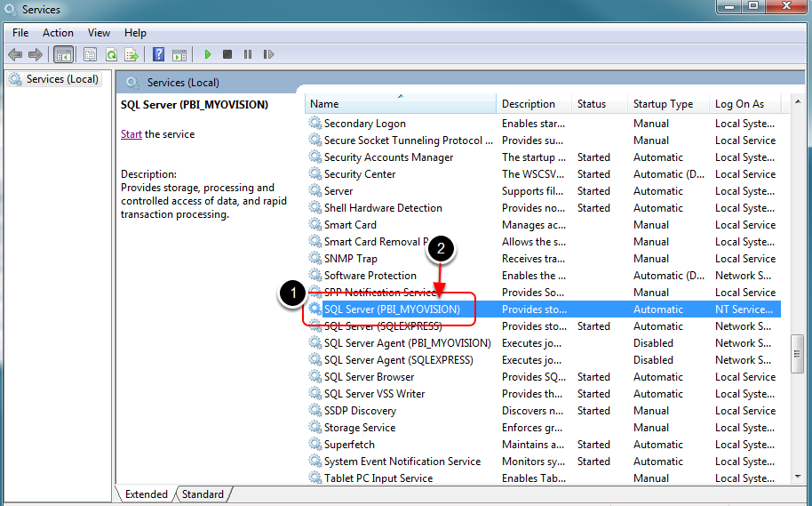Open the Action menu
Viewport: 812px width, 506px height.
tap(58, 33)
